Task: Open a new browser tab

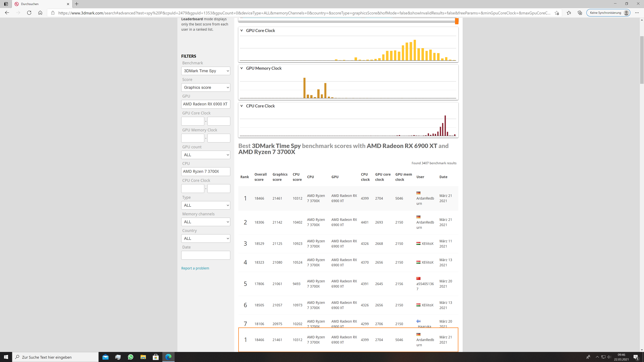Action: 77,4
